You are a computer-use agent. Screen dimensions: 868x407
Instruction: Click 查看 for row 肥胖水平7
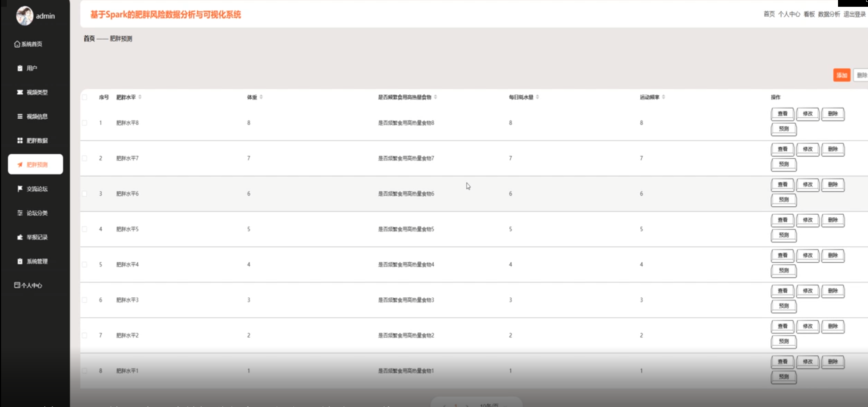point(783,149)
